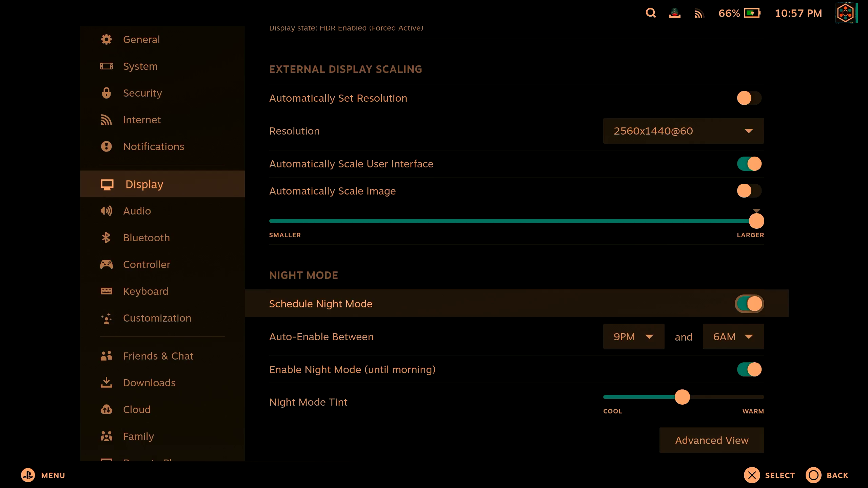This screenshot has width=868, height=488.
Task: Click the Audio speaker icon
Action: point(106,211)
